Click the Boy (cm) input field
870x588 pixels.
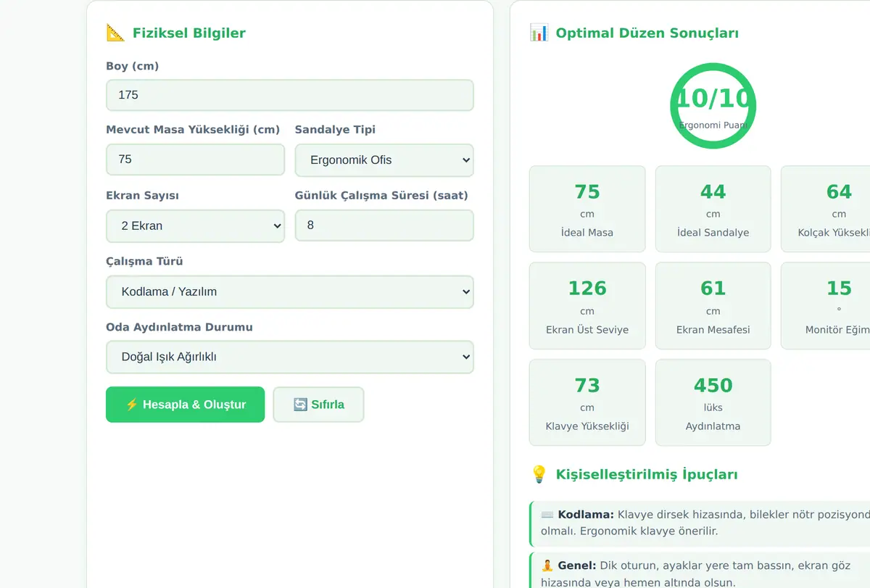pos(290,95)
